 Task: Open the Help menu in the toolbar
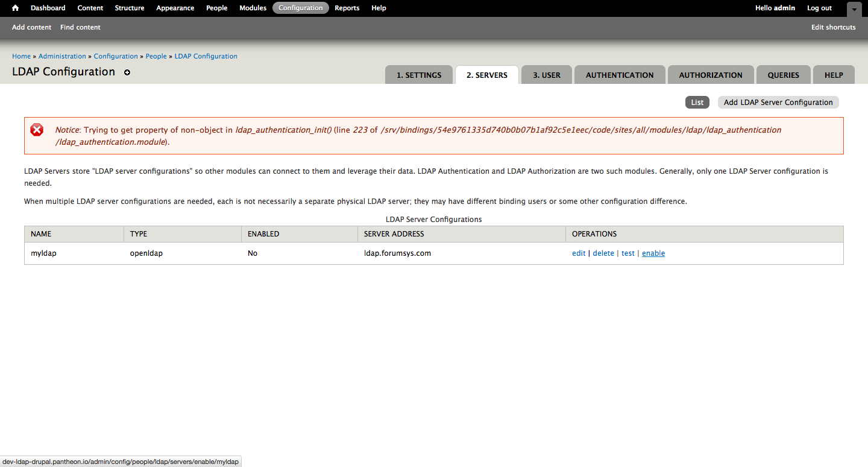(379, 8)
